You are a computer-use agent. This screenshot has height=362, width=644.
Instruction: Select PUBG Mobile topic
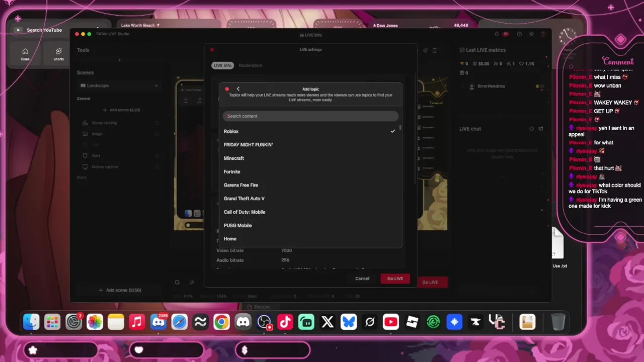pyautogui.click(x=309, y=225)
